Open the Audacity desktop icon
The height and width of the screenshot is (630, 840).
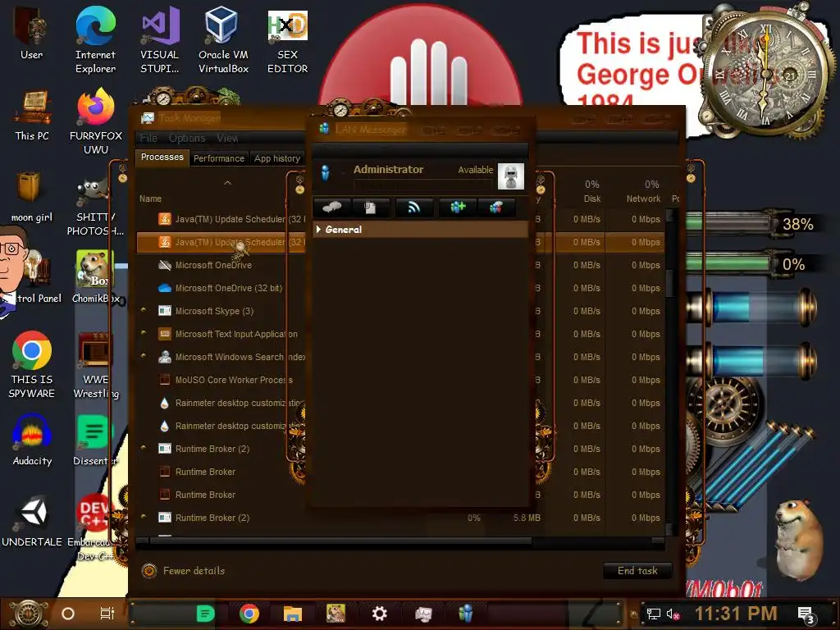(x=32, y=440)
